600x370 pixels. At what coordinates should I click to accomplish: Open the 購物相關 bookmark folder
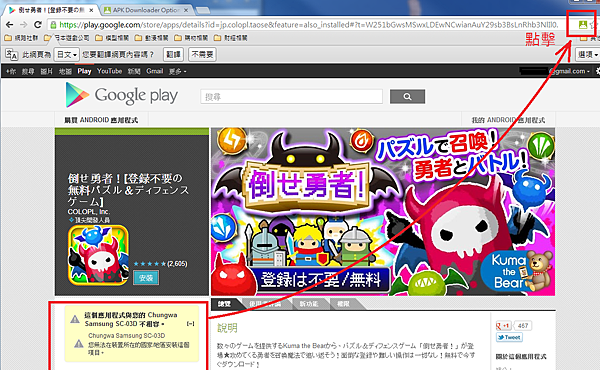pos(191,38)
